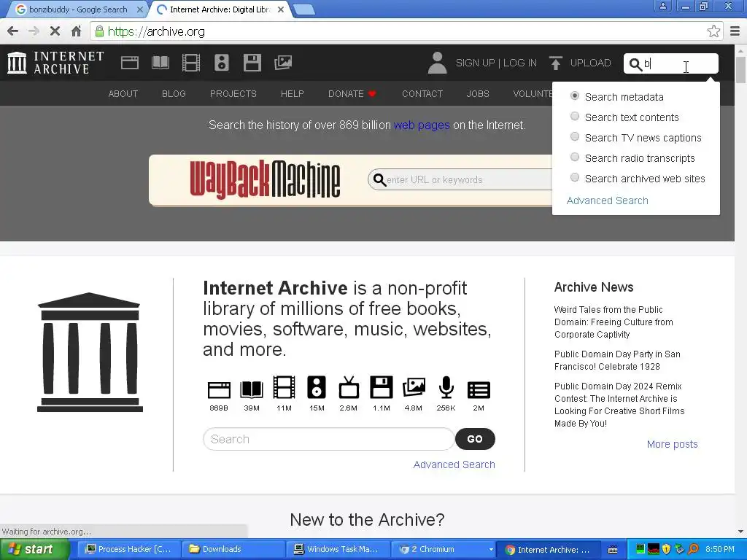Screen dimensions: 747x560
Task: Click the browser home button
Action: tap(76, 31)
